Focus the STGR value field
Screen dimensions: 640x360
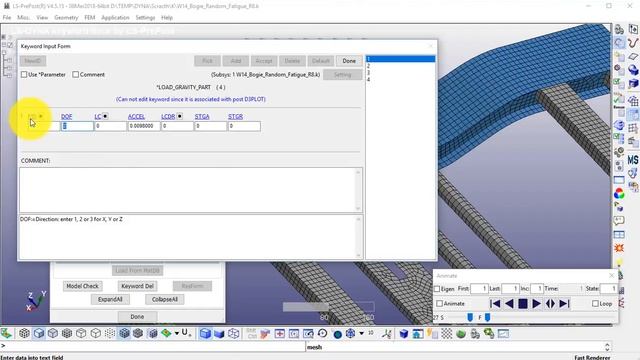click(x=244, y=126)
